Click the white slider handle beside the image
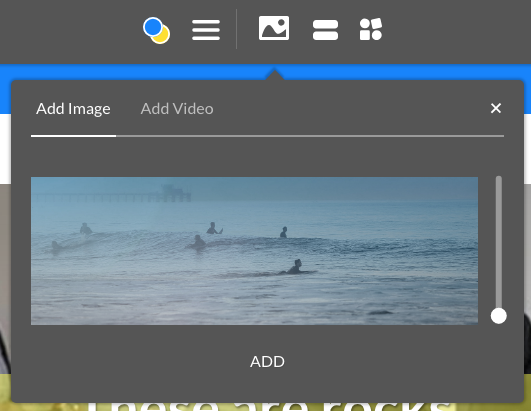 pos(498,316)
